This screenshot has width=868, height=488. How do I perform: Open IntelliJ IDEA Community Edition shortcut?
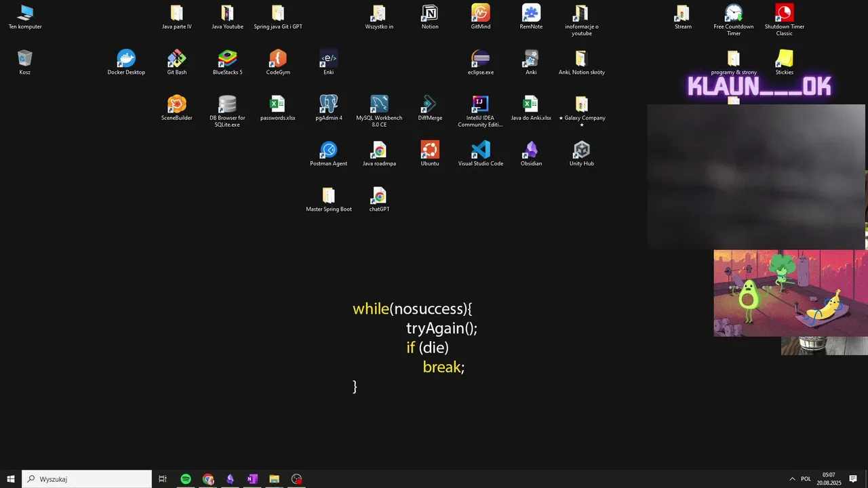(481, 111)
